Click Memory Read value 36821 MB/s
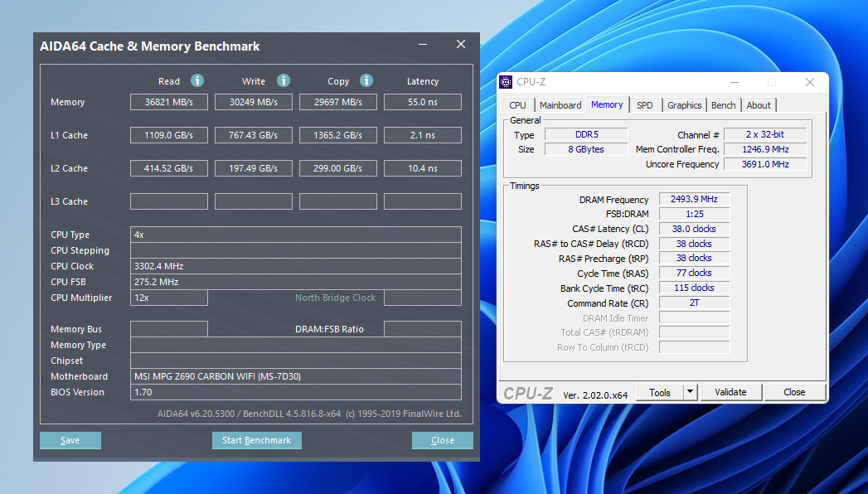 click(169, 102)
